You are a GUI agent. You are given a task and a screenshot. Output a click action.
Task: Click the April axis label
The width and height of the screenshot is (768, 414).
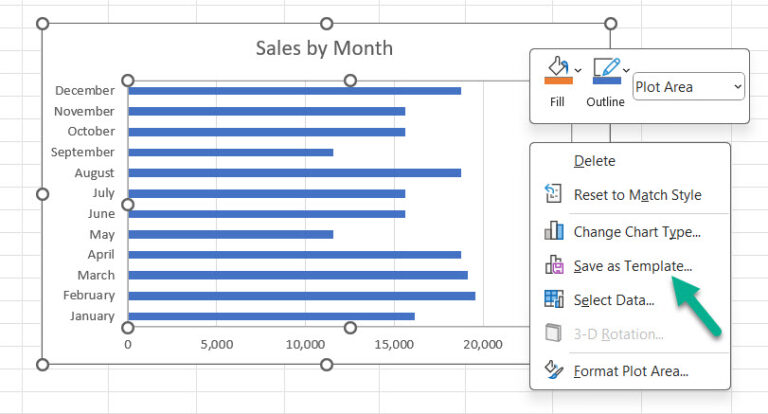click(101, 255)
